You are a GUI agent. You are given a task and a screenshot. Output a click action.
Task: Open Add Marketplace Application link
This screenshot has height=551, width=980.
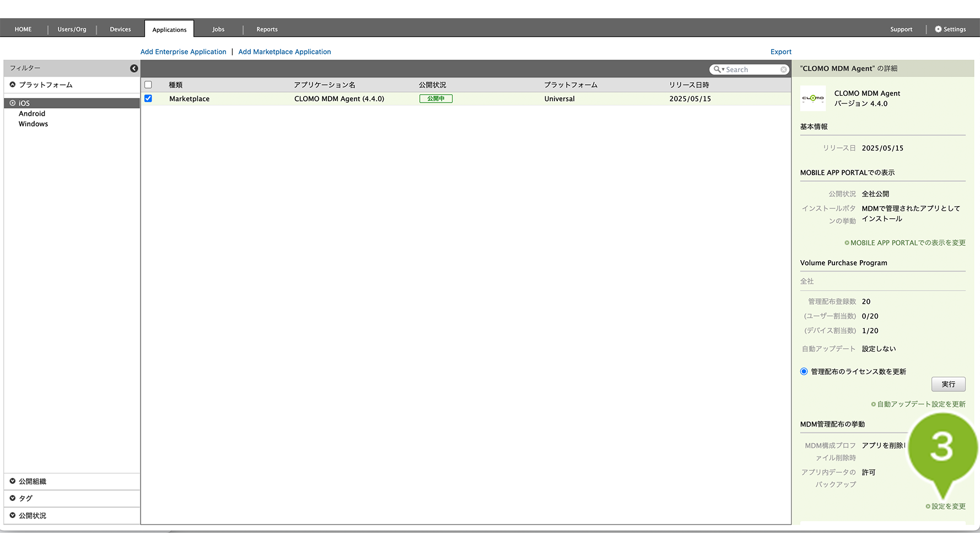[284, 52]
